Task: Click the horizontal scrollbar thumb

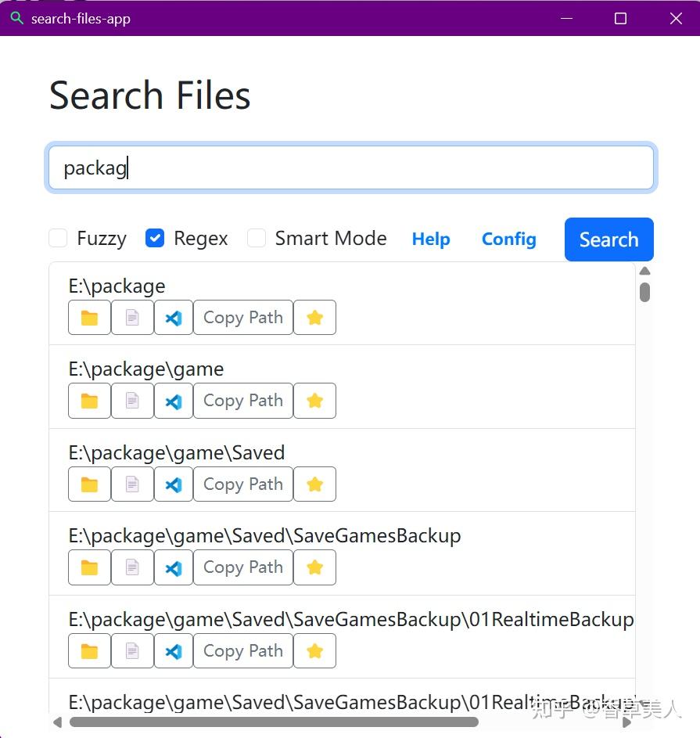Action: (x=274, y=722)
